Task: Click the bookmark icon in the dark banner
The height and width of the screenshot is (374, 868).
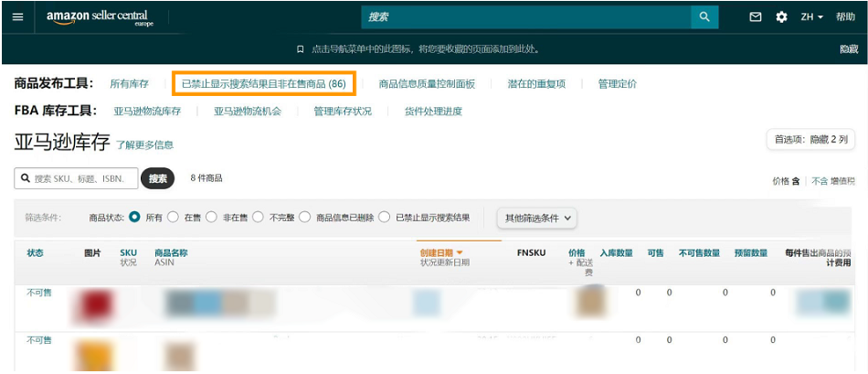Action: pos(301,49)
